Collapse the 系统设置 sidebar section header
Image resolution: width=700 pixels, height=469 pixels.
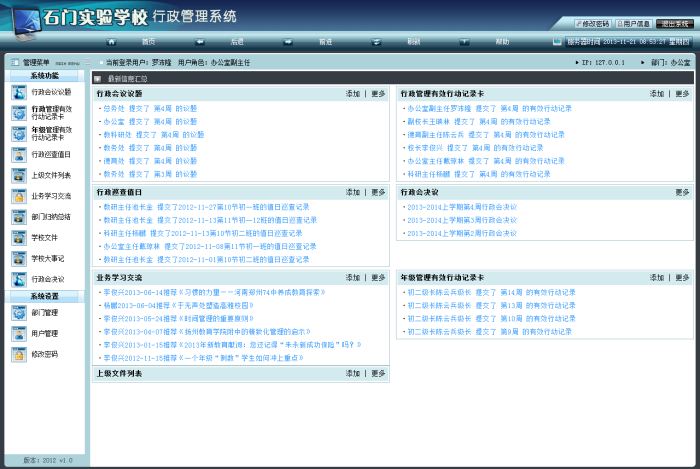[x=44, y=296]
